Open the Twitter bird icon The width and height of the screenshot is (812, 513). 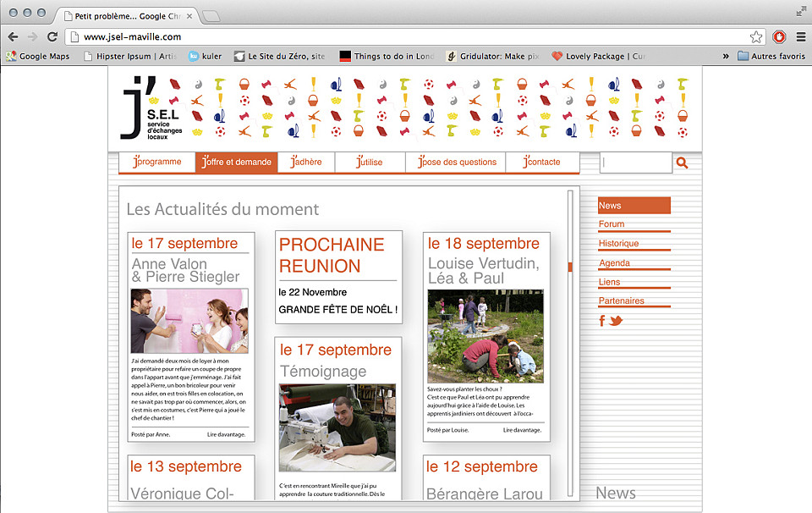616,321
